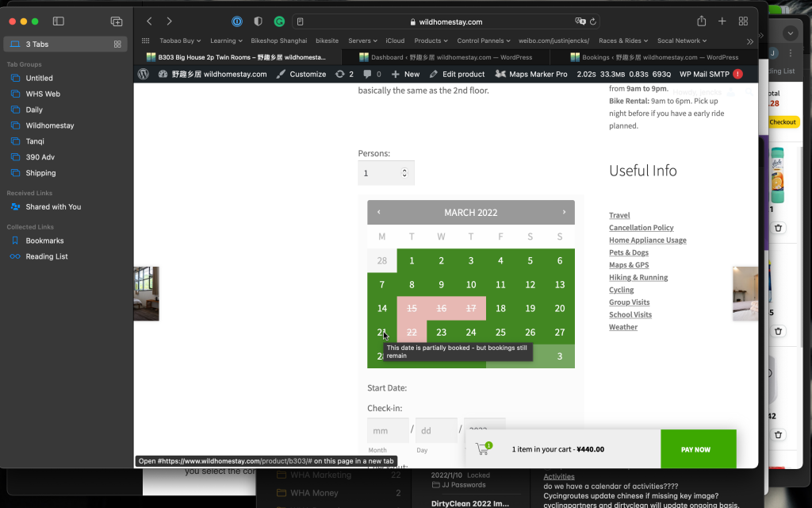
Task: Open the comments bubble showing 0
Action: click(x=373, y=74)
